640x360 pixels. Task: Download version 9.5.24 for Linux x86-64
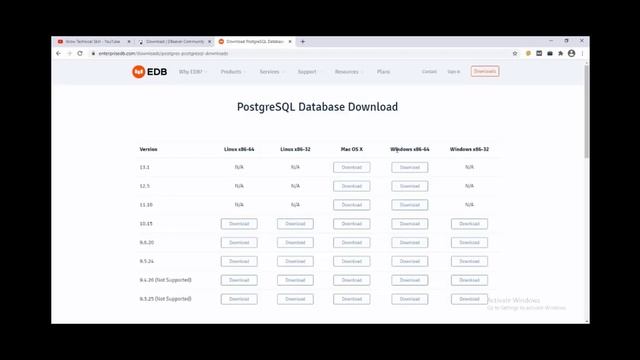(x=239, y=261)
